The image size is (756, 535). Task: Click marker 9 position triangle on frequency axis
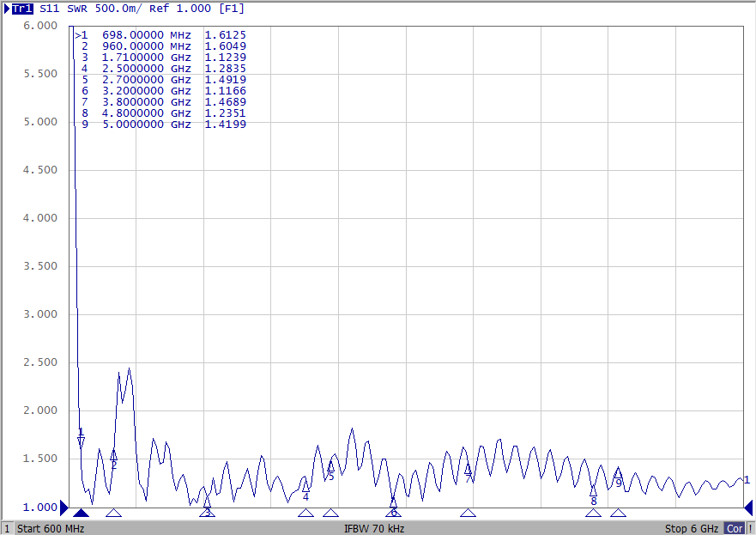click(x=619, y=513)
